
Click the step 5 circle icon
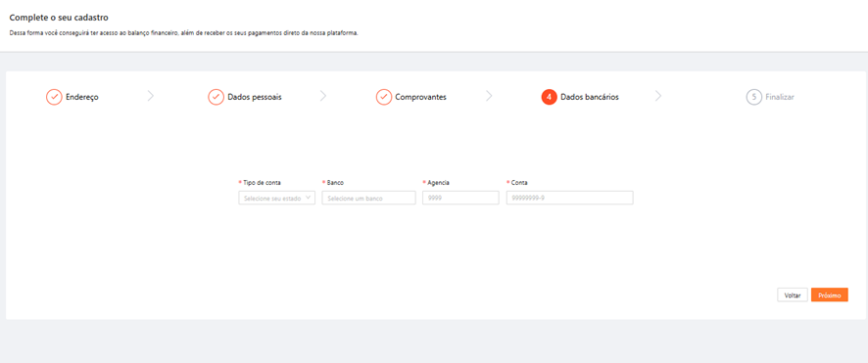click(x=754, y=97)
